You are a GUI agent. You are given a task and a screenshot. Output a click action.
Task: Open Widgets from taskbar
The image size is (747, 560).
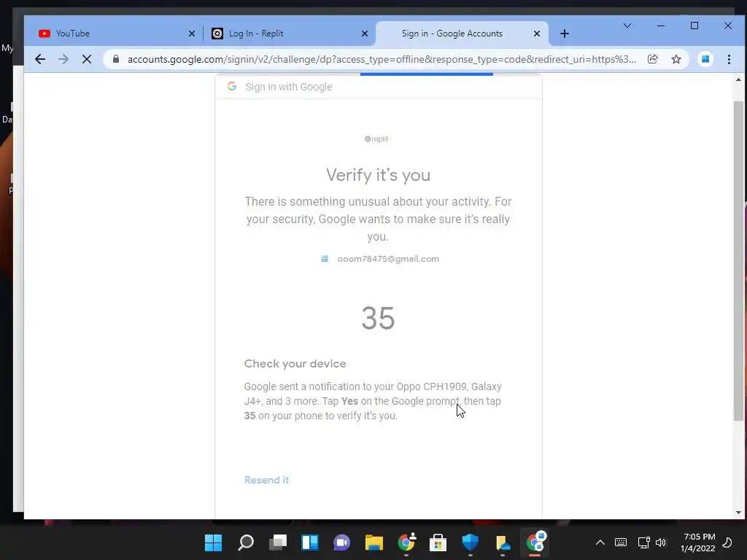(309, 542)
